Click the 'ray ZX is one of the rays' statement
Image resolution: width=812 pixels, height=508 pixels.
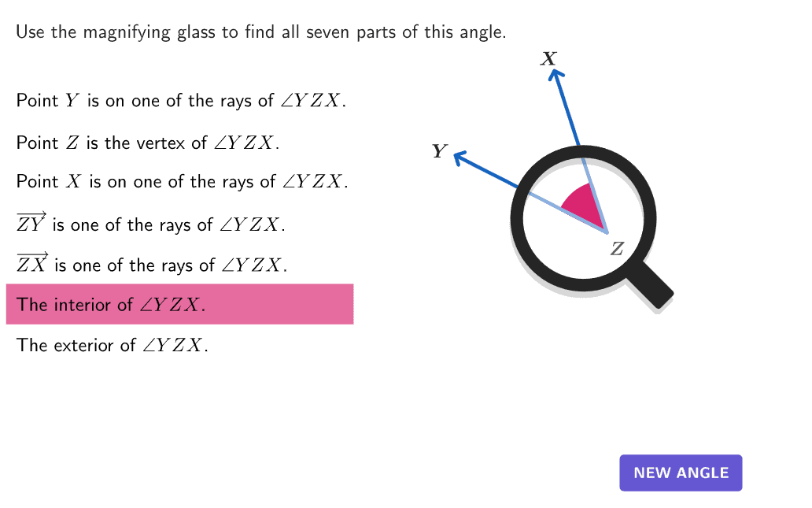click(x=152, y=264)
